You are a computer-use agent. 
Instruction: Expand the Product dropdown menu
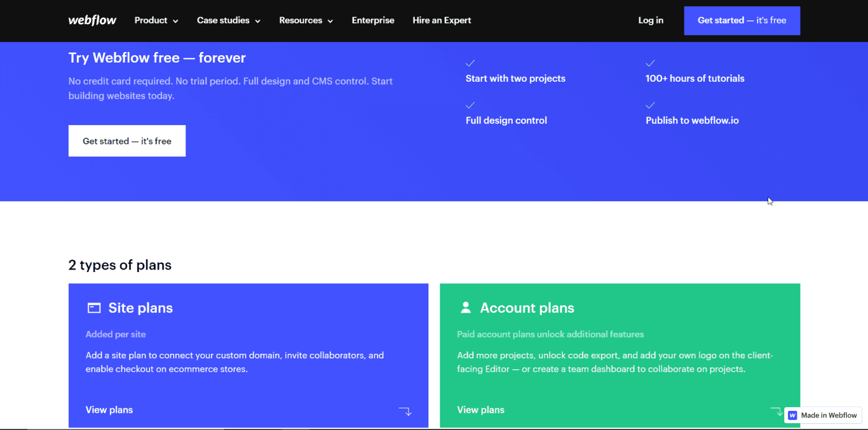156,20
